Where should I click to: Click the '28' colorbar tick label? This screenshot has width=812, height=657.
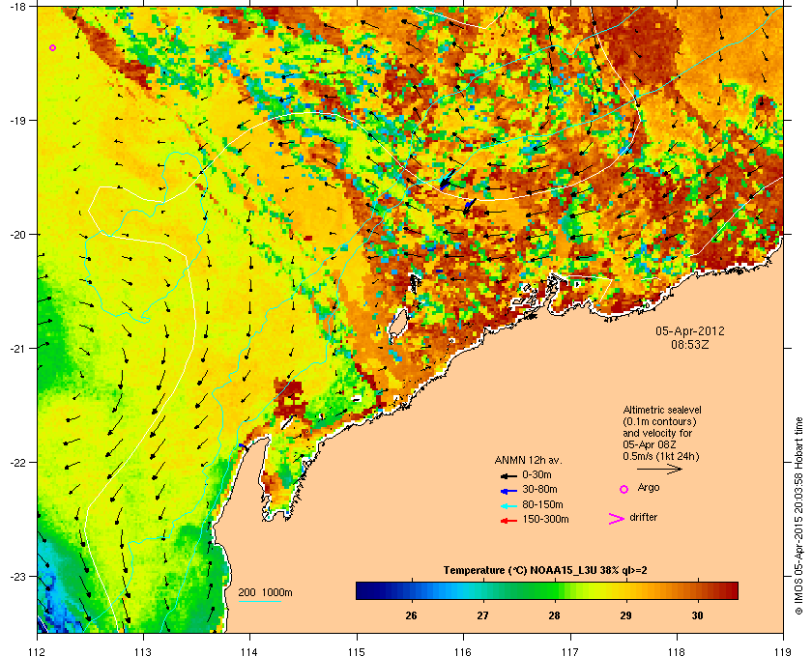[554, 615]
